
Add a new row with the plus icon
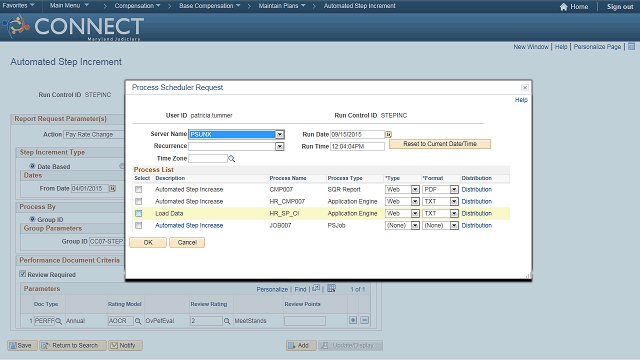click(x=353, y=320)
